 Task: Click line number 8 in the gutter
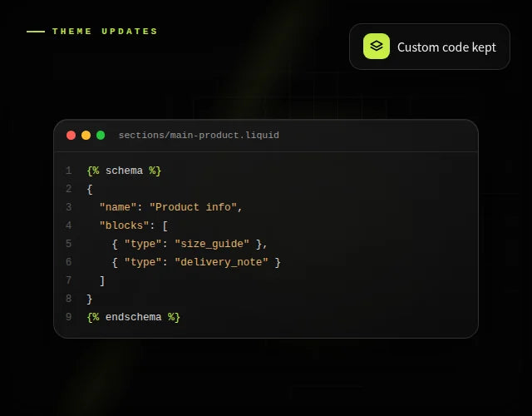point(68,299)
